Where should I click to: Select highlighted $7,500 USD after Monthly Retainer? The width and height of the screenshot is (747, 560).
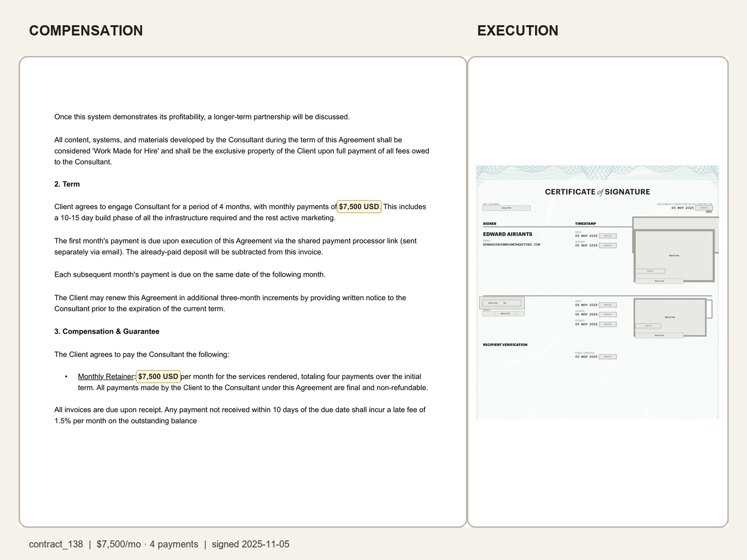[x=158, y=377]
